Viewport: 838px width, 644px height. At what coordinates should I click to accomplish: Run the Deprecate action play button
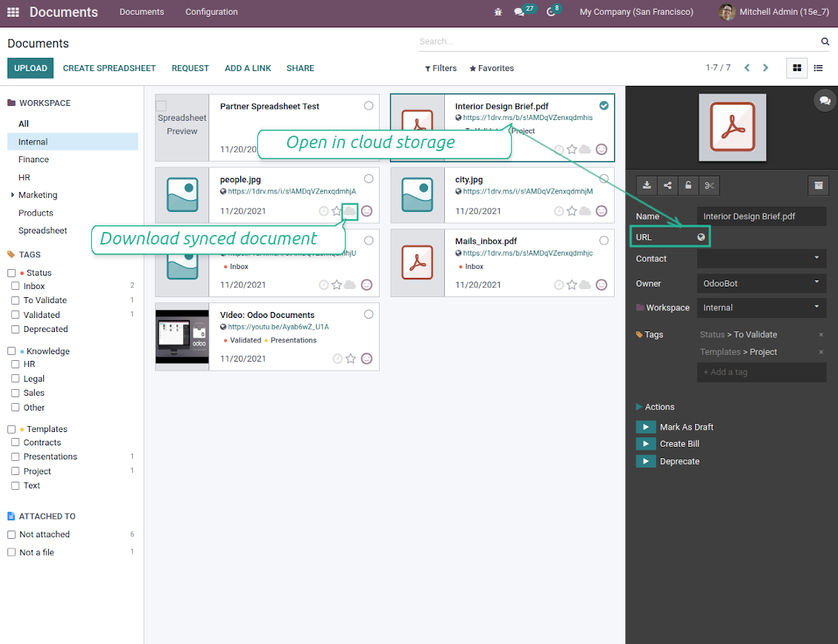[646, 461]
